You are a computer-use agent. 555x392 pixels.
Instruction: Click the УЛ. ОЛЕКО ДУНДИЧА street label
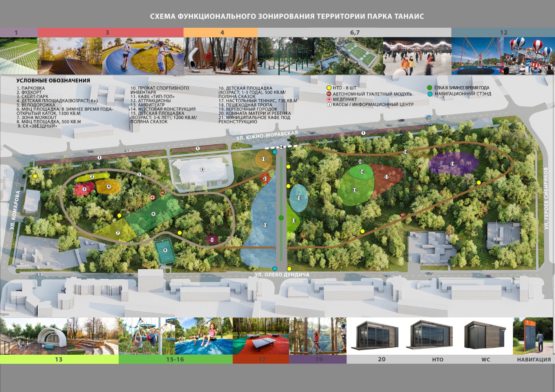point(282,275)
